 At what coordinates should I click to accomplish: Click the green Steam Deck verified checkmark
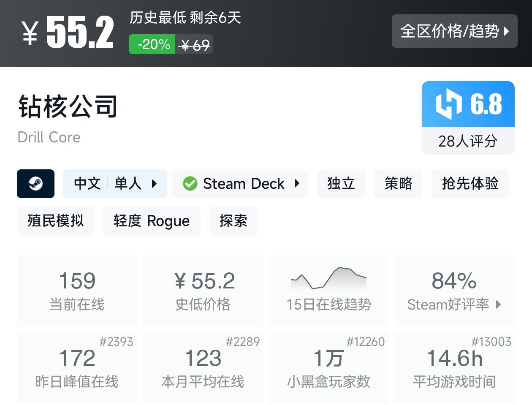tap(190, 184)
